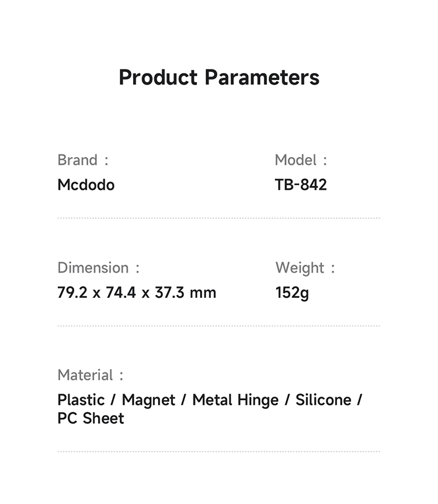
Task: Click the 79.2 dimension value
Action: click(72, 293)
